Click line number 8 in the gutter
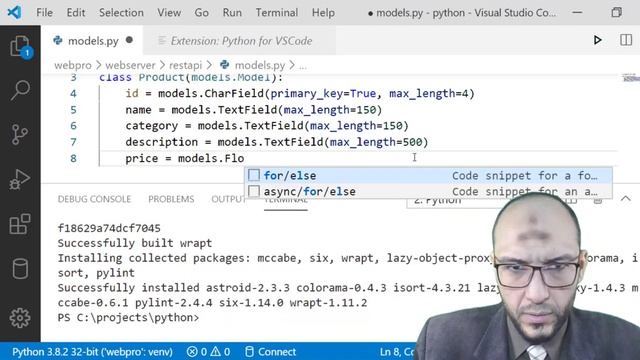This screenshot has width=640, height=360. [73, 158]
